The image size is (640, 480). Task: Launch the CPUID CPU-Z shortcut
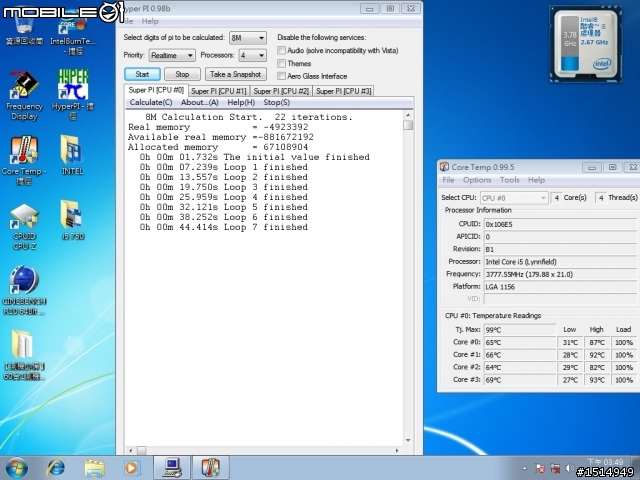(24, 227)
